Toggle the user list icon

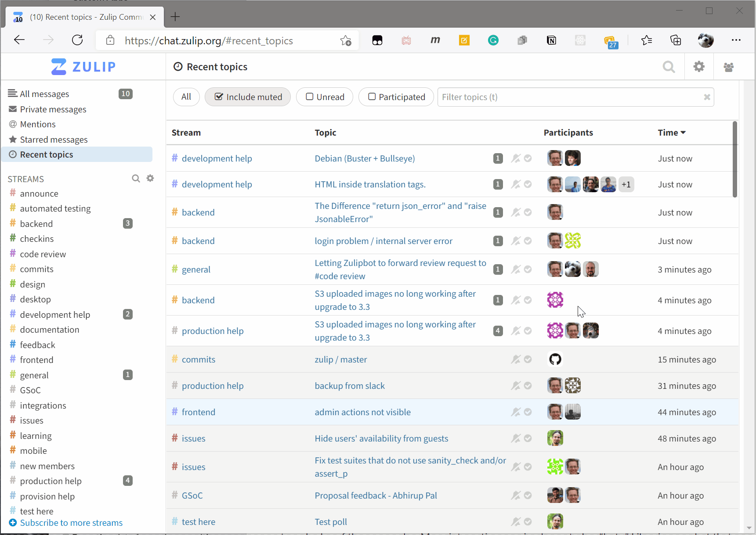728,67
